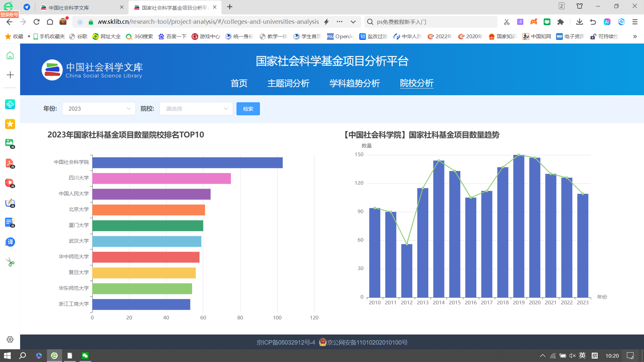Click the orange 北京大学 bar
This screenshot has width=644, height=362.
pos(149,210)
